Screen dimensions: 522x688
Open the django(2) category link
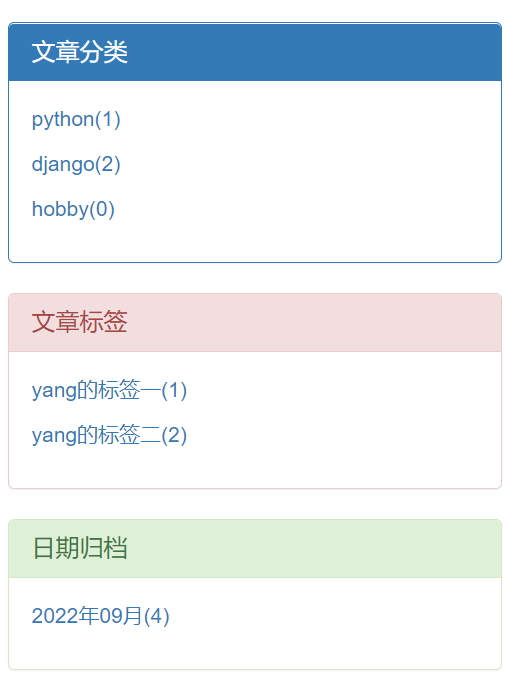[x=76, y=165]
